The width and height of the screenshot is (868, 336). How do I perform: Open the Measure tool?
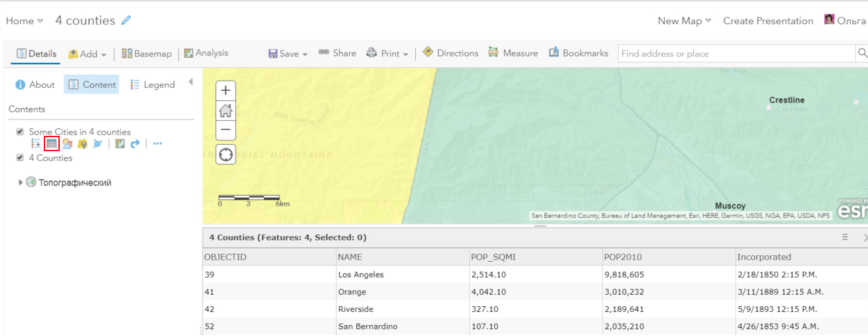(x=513, y=53)
